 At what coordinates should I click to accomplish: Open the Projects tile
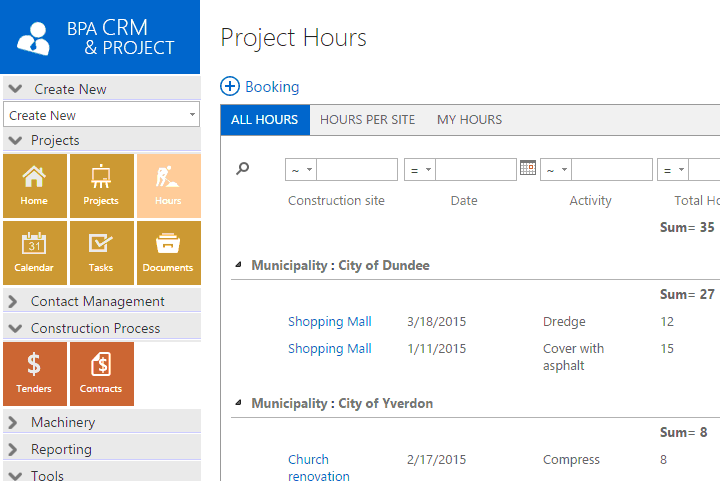tap(101, 186)
